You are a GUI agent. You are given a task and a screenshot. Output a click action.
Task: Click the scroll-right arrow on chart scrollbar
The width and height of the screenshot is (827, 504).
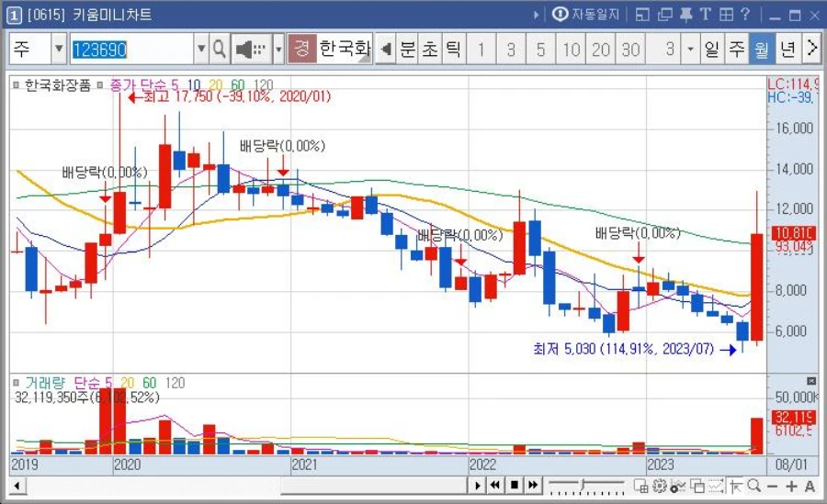pos(477,485)
